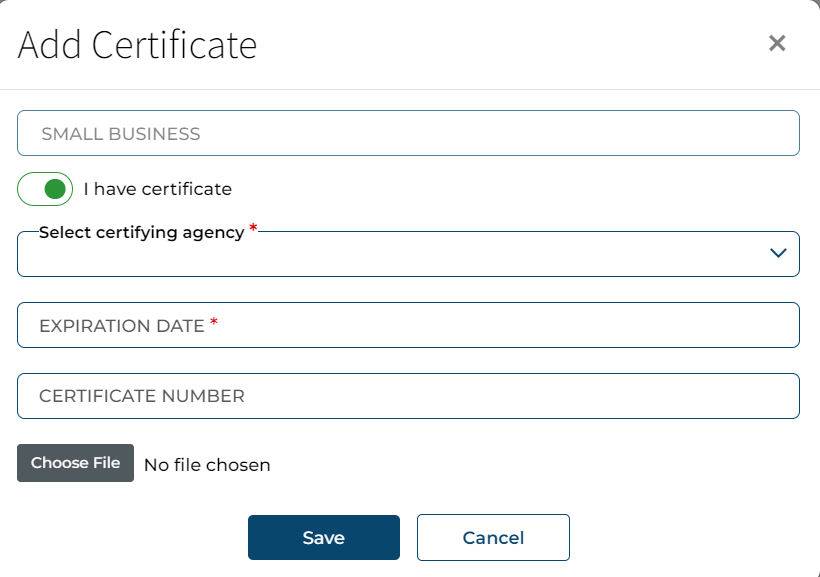
Task: Save the certificate
Action: click(323, 538)
